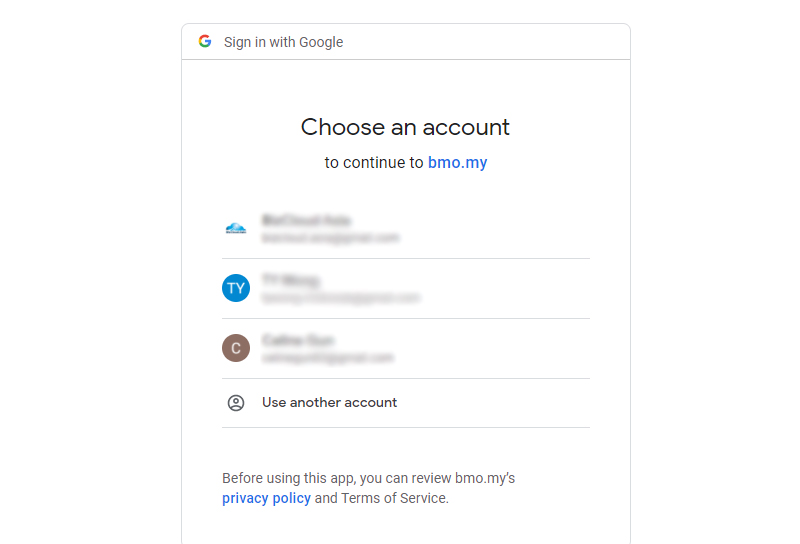The height and width of the screenshot is (544, 800).
Task: Click the "Use another account" option
Action: [x=406, y=403]
